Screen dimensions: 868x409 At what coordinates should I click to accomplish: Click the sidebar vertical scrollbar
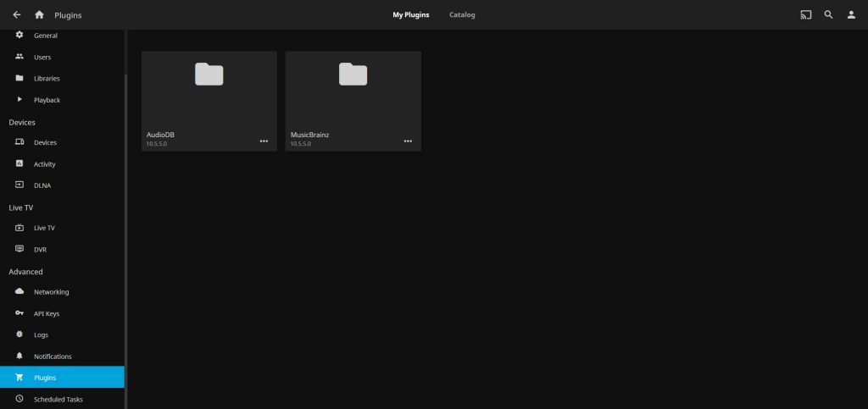125,241
